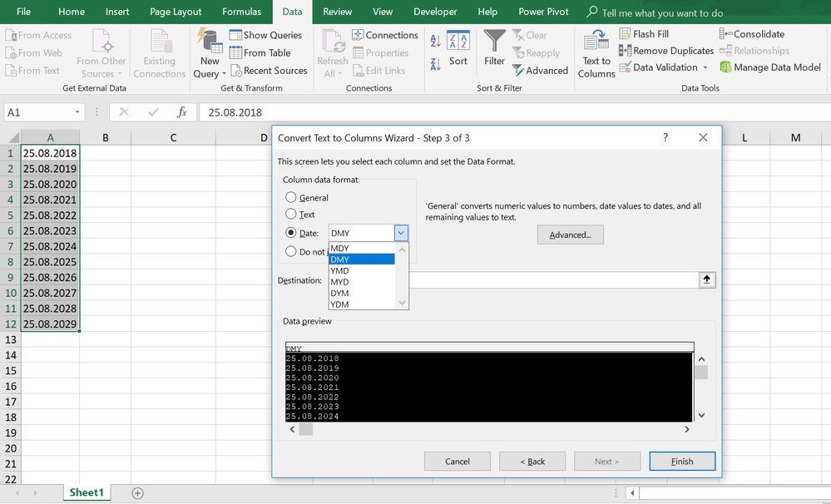This screenshot has width=831, height=504.
Task: Choose MDY in the date dropdown list
Action: (340, 248)
